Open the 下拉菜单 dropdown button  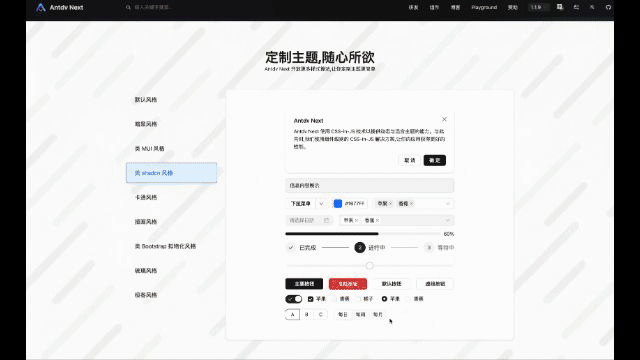tap(300, 204)
